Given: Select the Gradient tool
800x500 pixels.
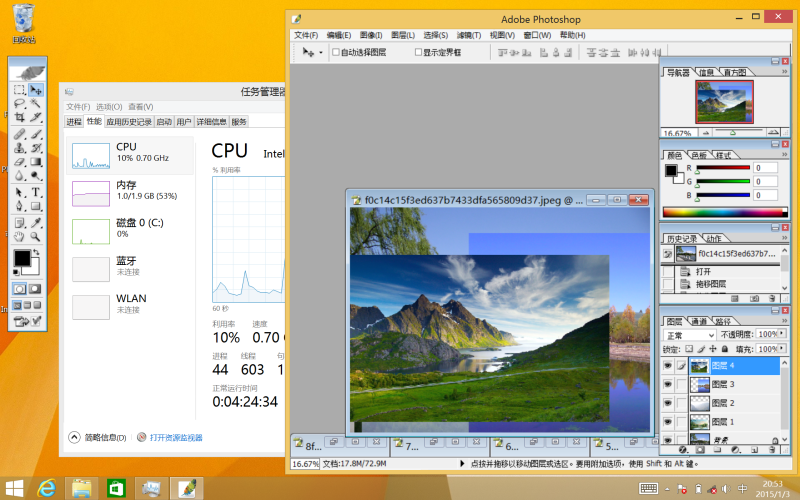Looking at the screenshot, I should 36,162.
